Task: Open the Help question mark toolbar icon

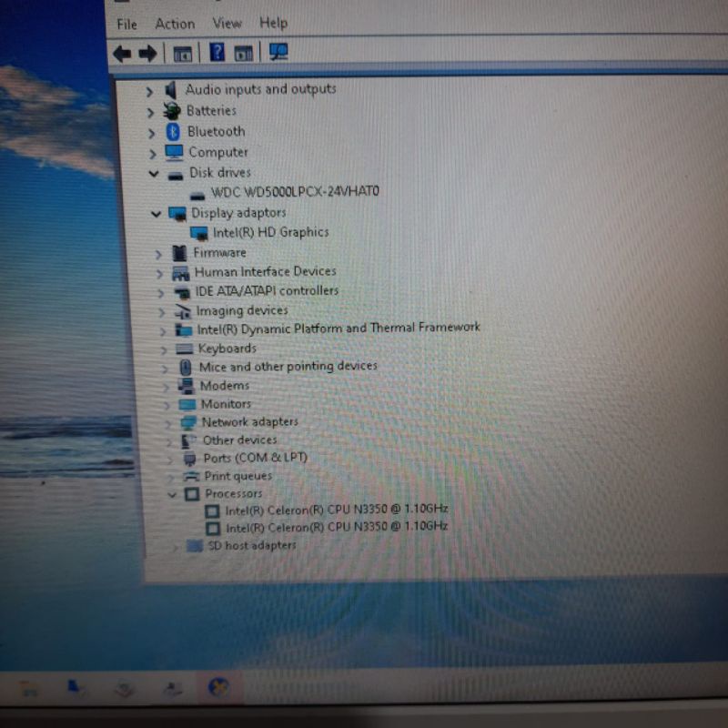Action: click(217, 52)
